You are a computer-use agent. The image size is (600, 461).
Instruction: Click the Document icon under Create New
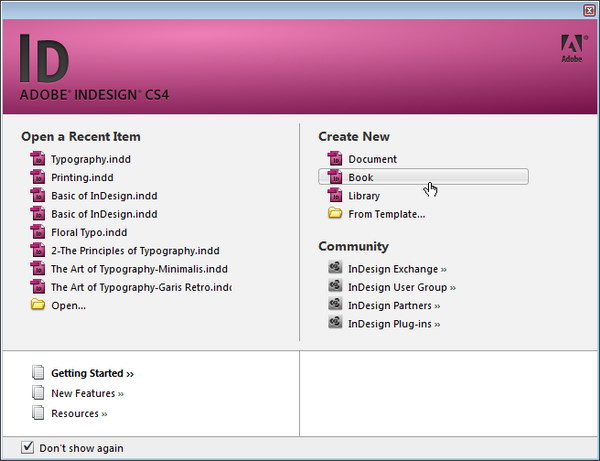click(335, 159)
